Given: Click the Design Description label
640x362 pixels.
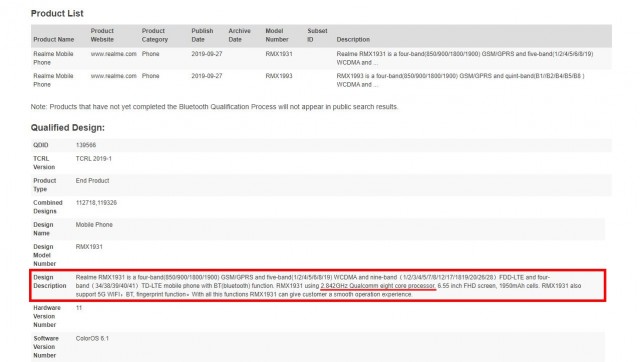Looking at the screenshot, I should tap(49, 282).
